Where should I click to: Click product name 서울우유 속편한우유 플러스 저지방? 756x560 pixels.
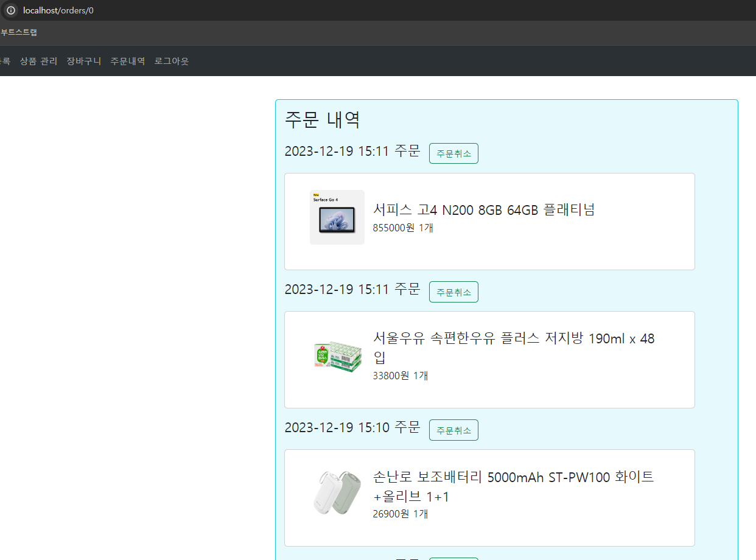click(x=514, y=348)
